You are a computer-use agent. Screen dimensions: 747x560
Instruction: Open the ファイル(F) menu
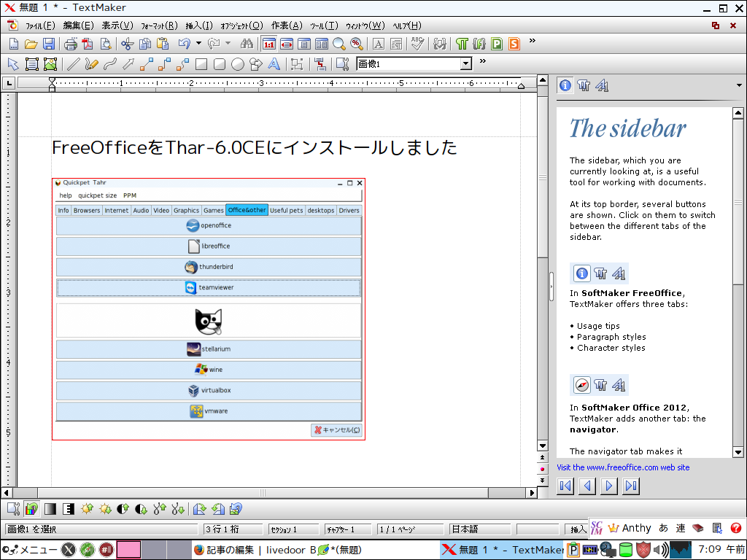point(40,26)
